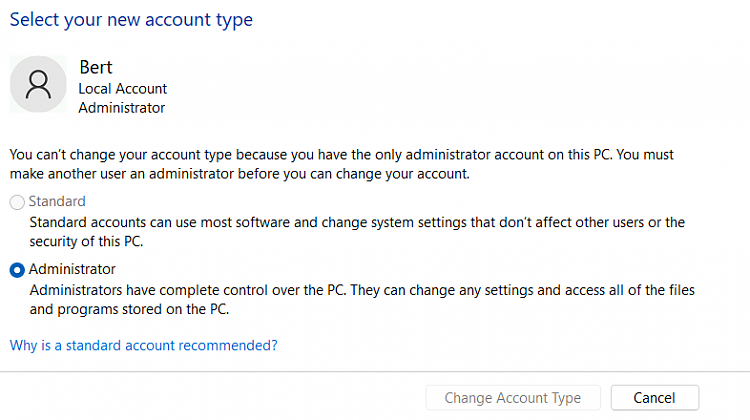750x420 pixels.
Task: Click the person silhouette inside the avatar
Action: coord(38,84)
